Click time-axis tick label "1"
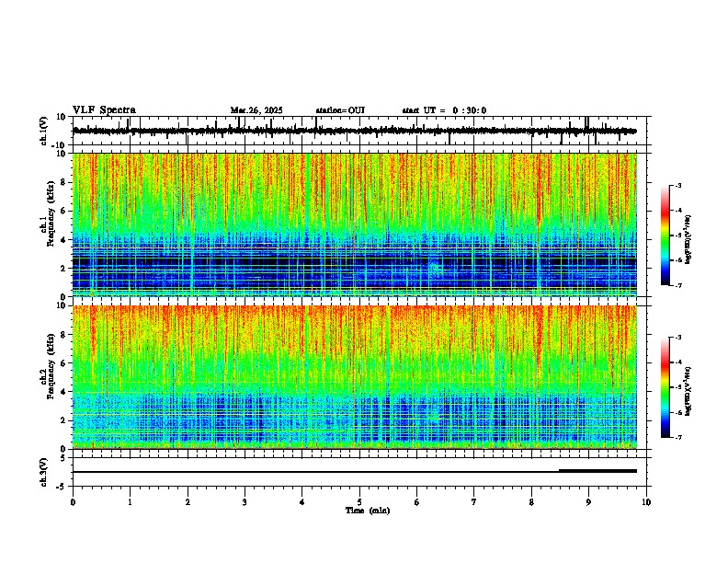 [x=130, y=502]
